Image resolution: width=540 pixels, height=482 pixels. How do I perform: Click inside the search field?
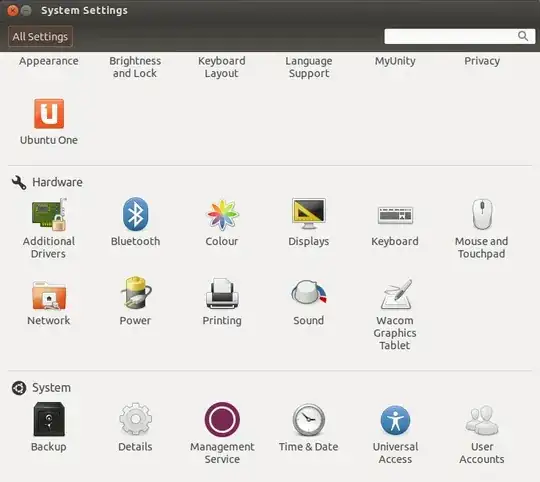[459, 36]
